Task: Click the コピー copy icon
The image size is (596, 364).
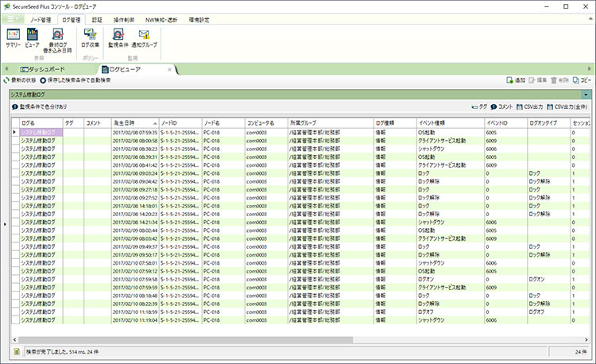Action: coord(582,80)
